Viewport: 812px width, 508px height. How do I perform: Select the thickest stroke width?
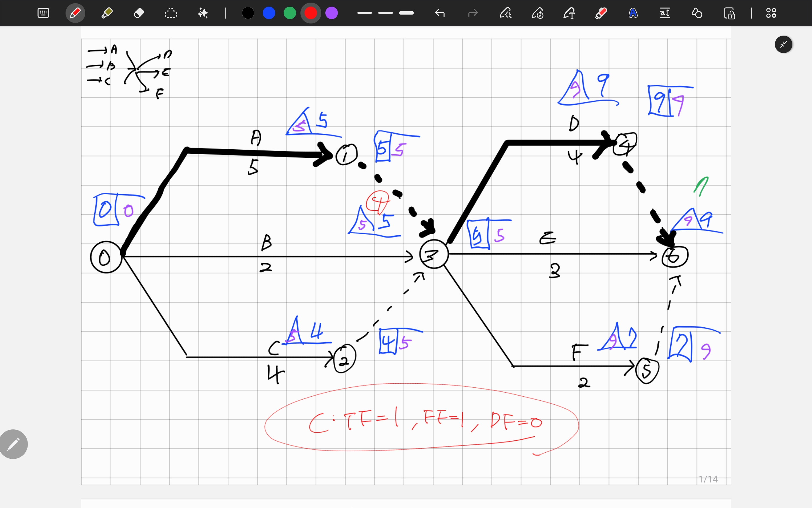point(406,13)
